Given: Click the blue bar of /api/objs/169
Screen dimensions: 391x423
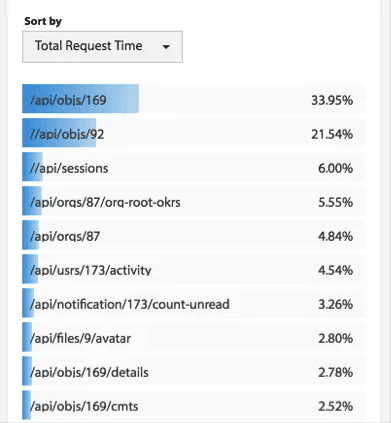Looking at the screenshot, I should [x=80, y=99].
